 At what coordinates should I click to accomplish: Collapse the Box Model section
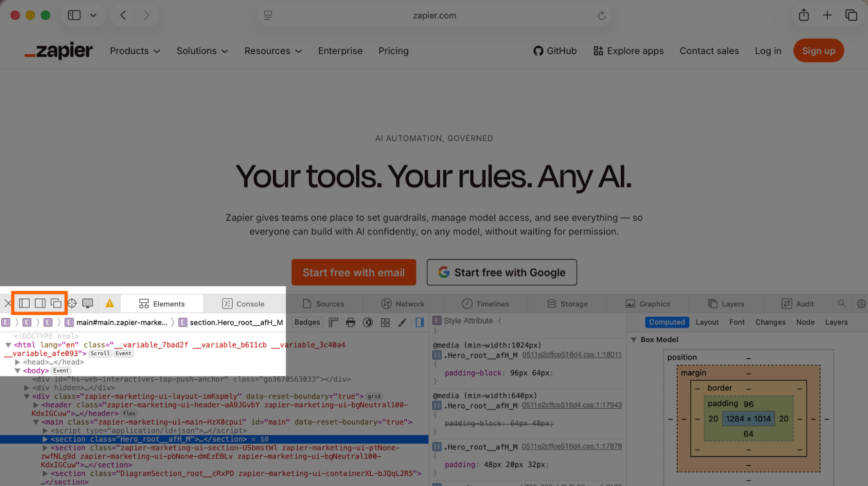pos(634,340)
